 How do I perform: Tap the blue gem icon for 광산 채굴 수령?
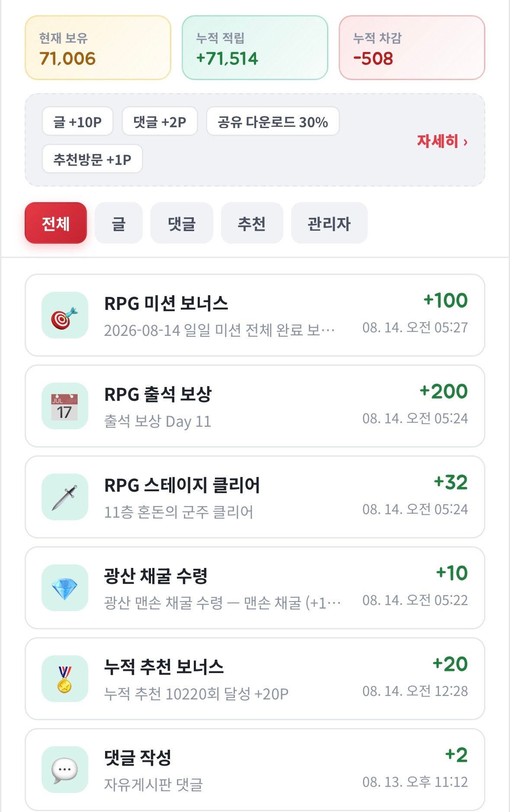point(65,588)
